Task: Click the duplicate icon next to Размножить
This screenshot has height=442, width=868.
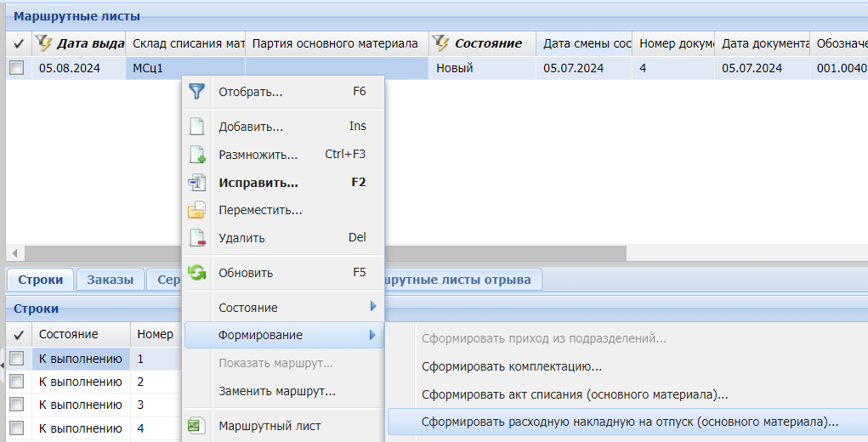Action: point(196,155)
